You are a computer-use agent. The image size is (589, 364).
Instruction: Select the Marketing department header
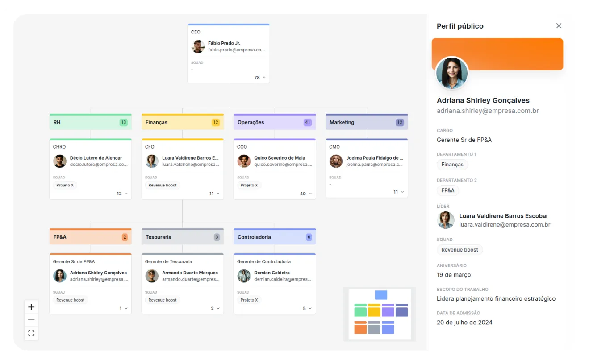pyautogui.click(x=367, y=122)
